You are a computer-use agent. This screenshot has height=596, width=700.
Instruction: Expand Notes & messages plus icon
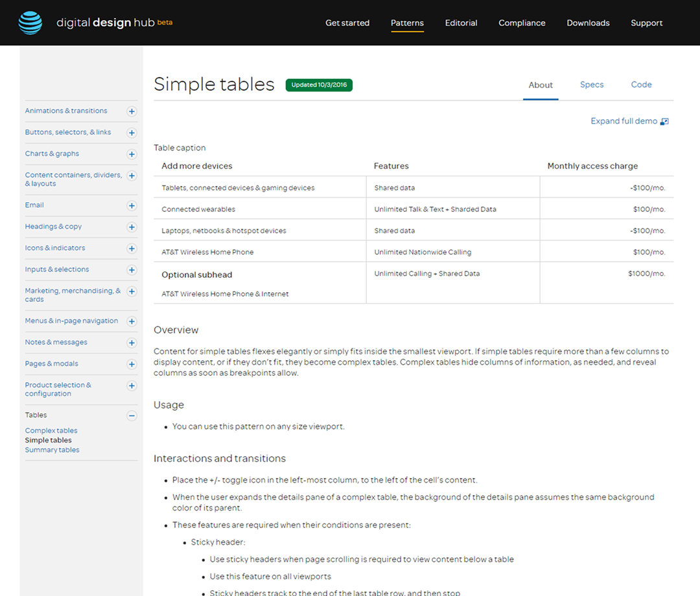[x=132, y=343]
